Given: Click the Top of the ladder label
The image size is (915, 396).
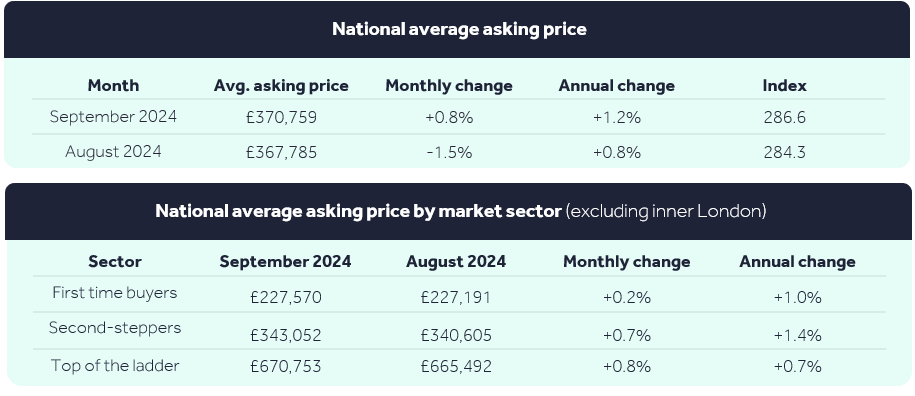Looking at the screenshot, I should (x=115, y=366).
